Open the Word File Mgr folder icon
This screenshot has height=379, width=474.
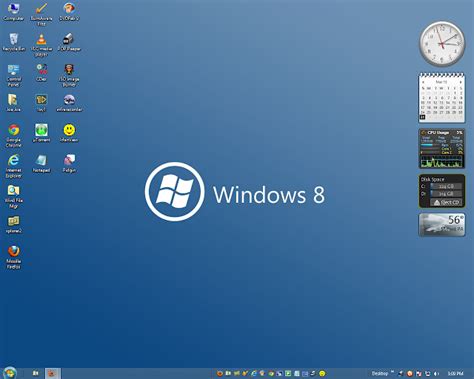(13, 196)
